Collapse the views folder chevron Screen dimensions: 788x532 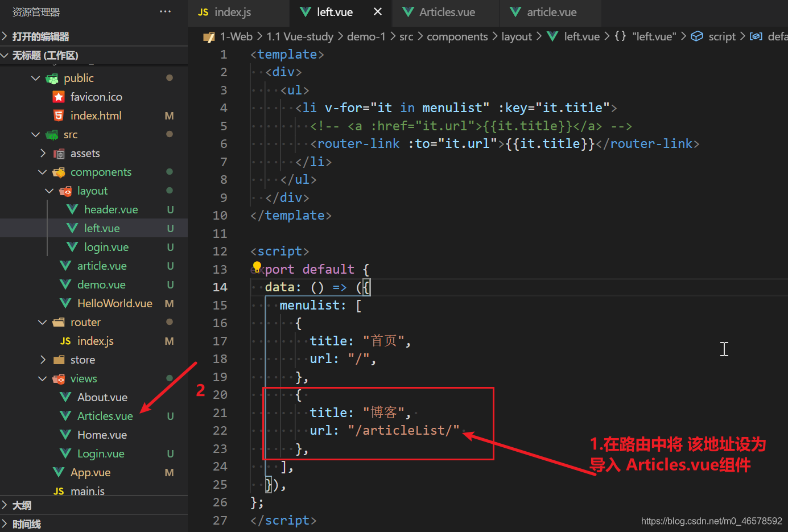pos(43,378)
